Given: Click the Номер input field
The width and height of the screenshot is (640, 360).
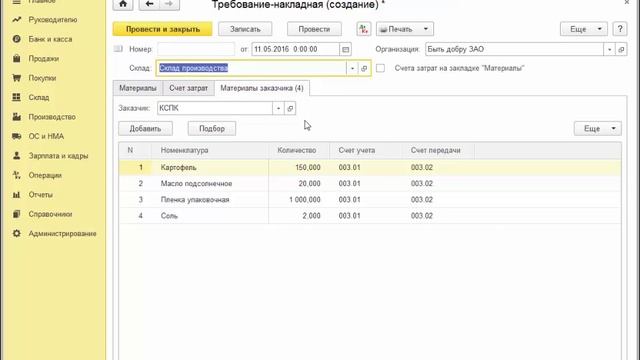Looking at the screenshot, I should click(x=196, y=49).
